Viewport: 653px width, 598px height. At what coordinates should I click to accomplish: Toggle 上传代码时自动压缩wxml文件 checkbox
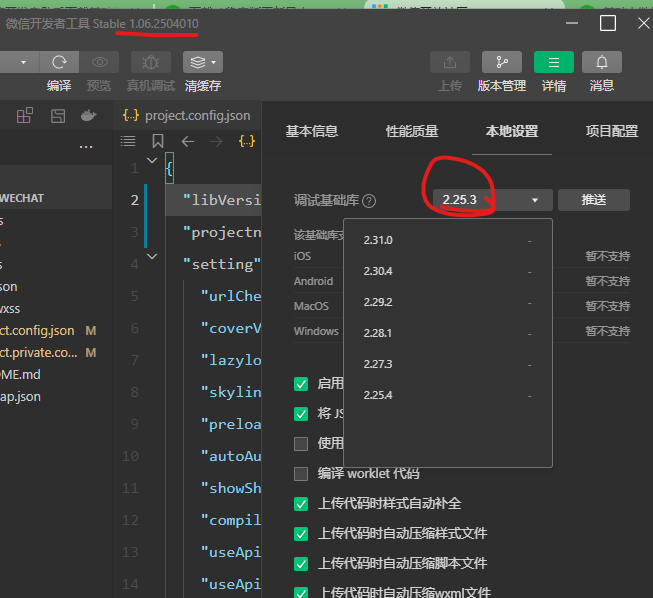(x=301, y=593)
